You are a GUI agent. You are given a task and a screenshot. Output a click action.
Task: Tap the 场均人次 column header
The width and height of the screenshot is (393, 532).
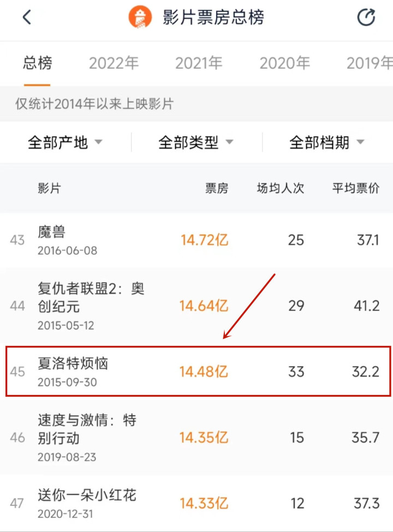click(281, 188)
